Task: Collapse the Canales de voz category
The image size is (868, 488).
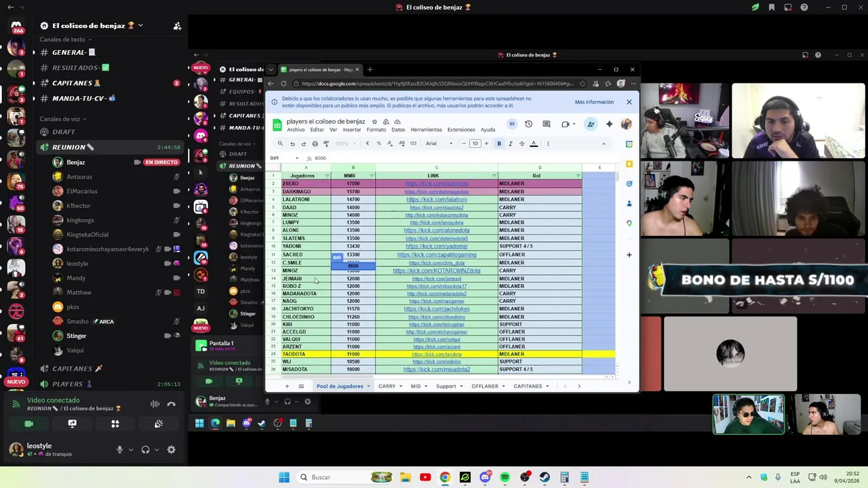Action: tap(63, 119)
